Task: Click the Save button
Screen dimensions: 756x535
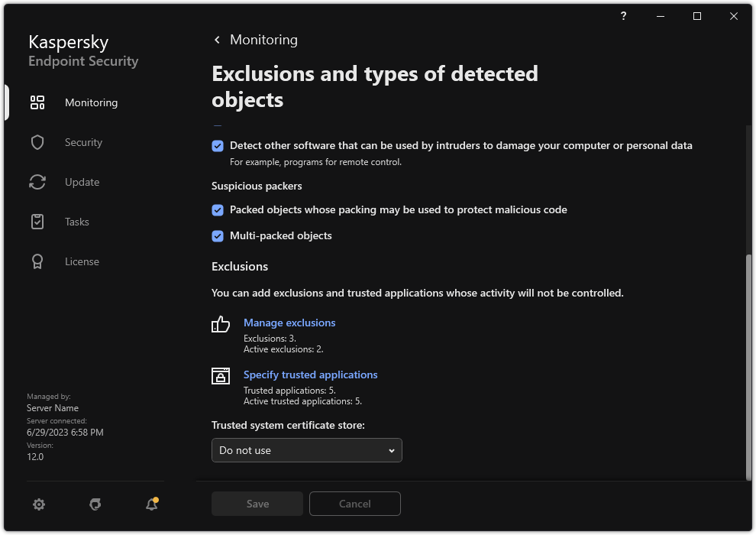Action: (x=257, y=504)
